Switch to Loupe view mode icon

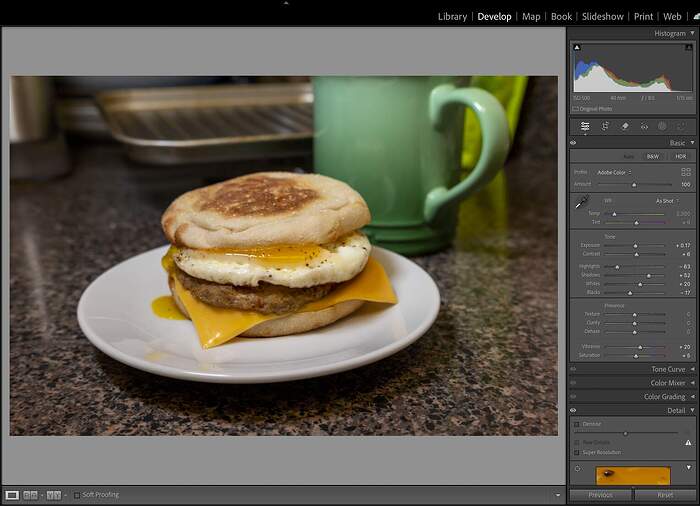point(12,495)
